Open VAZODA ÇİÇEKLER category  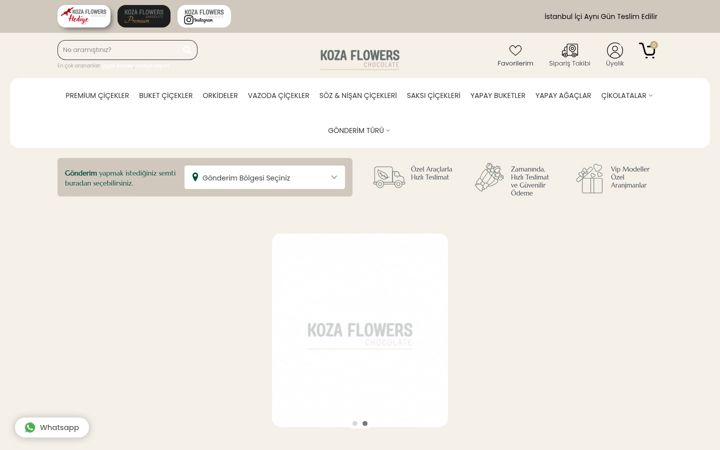278,96
